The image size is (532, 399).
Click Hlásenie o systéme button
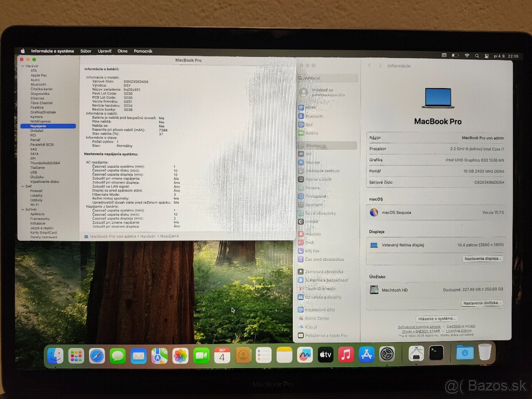437,318
